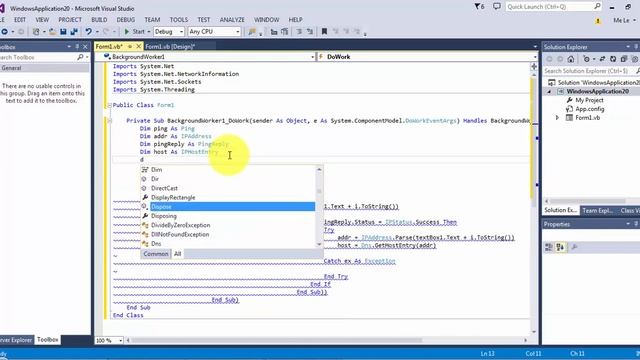Viewport: 640px width, 360px height.
Task: Click the Save All icon
Action: 74,31
